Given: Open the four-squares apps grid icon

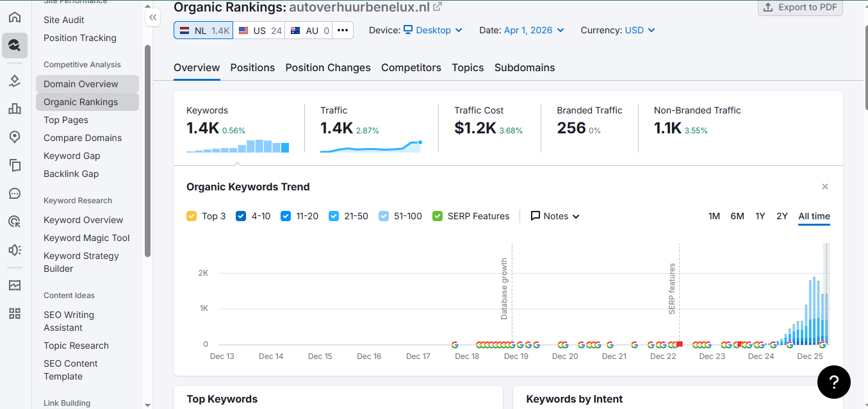Looking at the screenshot, I should [14, 313].
